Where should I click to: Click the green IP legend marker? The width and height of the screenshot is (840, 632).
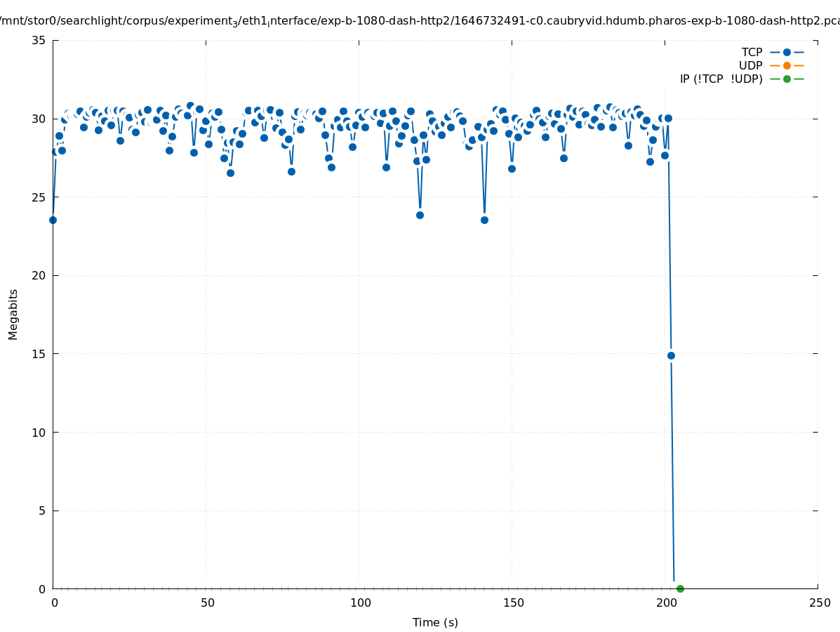787,79
